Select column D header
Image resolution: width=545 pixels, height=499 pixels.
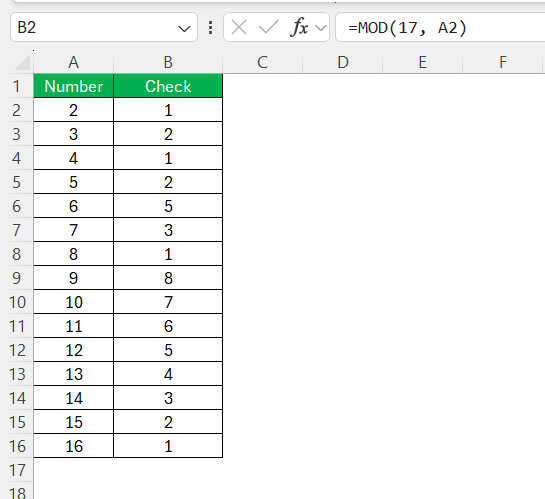click(x=343, y=63)
